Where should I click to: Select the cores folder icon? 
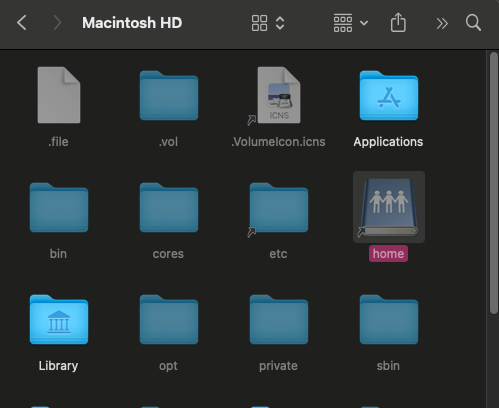(x=169, y=207)
